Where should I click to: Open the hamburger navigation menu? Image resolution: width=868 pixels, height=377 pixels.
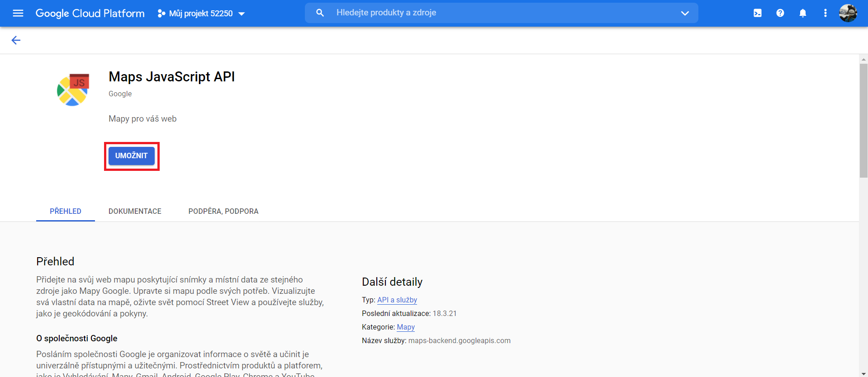click(18, 13)
